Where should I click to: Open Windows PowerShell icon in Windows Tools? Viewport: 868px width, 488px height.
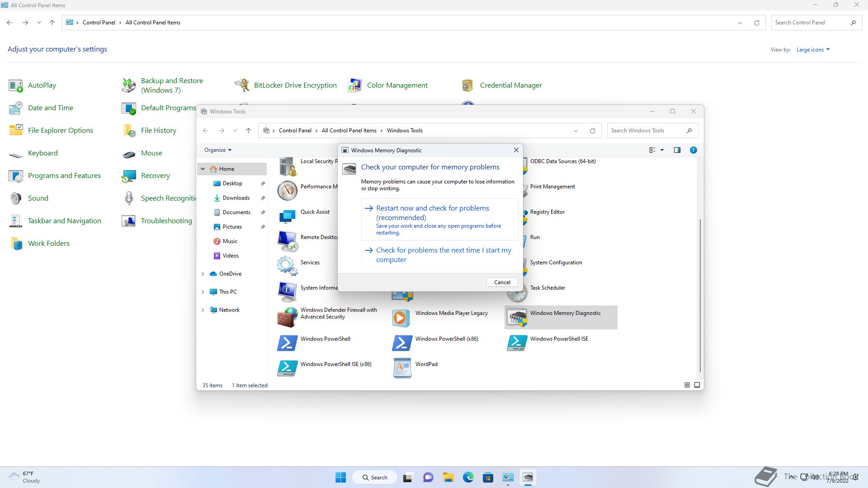[x=287, y=343]
